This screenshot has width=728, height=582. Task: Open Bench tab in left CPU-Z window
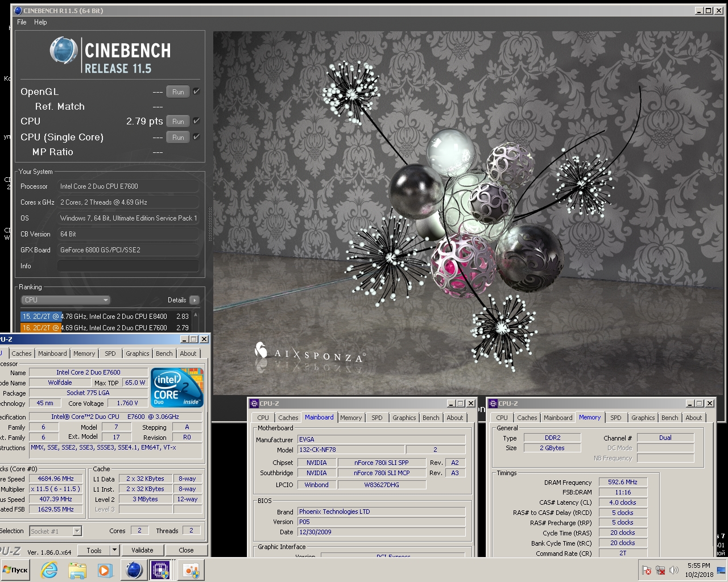[x=164, y=354]
